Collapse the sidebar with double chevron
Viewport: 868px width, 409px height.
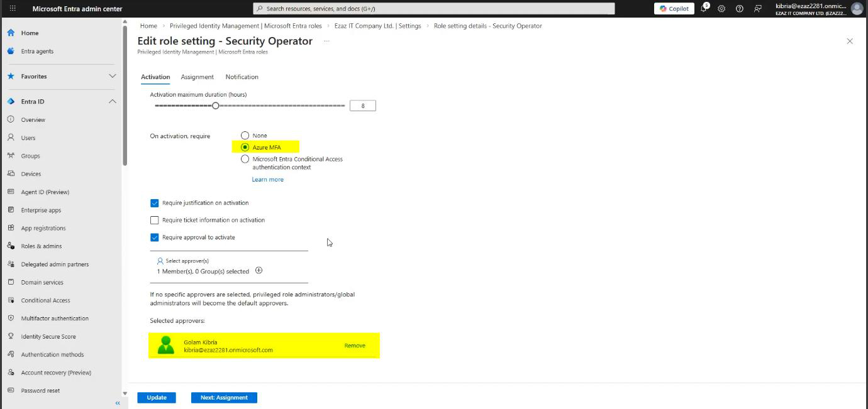117,403
